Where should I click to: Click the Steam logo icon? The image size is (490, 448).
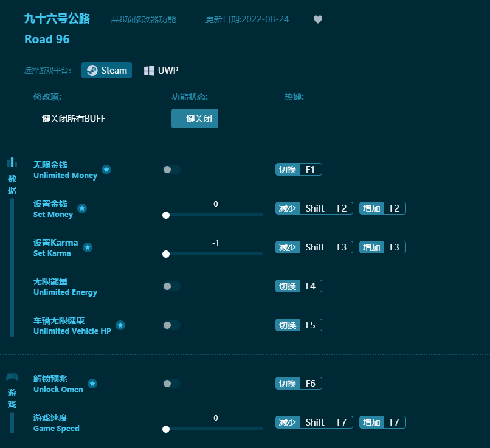[x=92, y=71]
